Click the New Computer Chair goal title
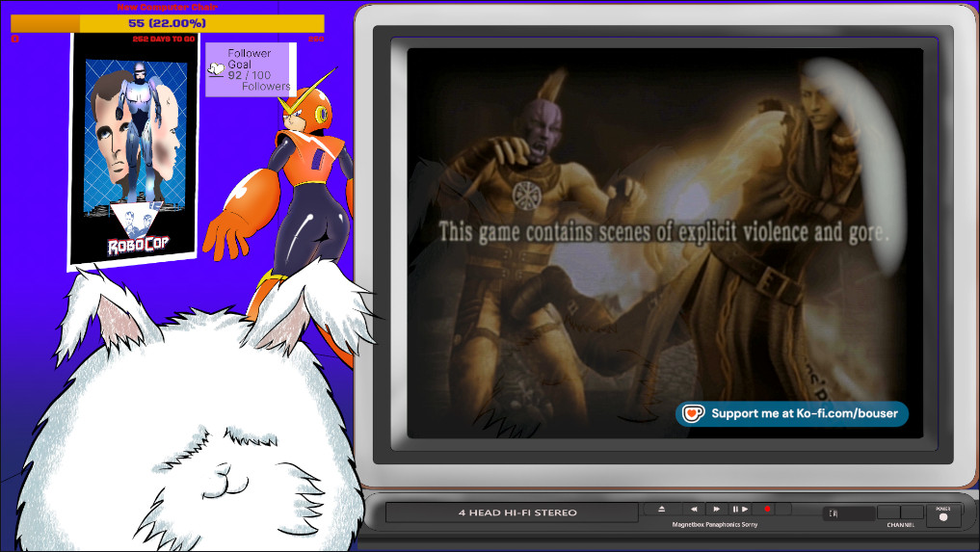This screenshot has height=552, width=980. [x=168, y=7]
